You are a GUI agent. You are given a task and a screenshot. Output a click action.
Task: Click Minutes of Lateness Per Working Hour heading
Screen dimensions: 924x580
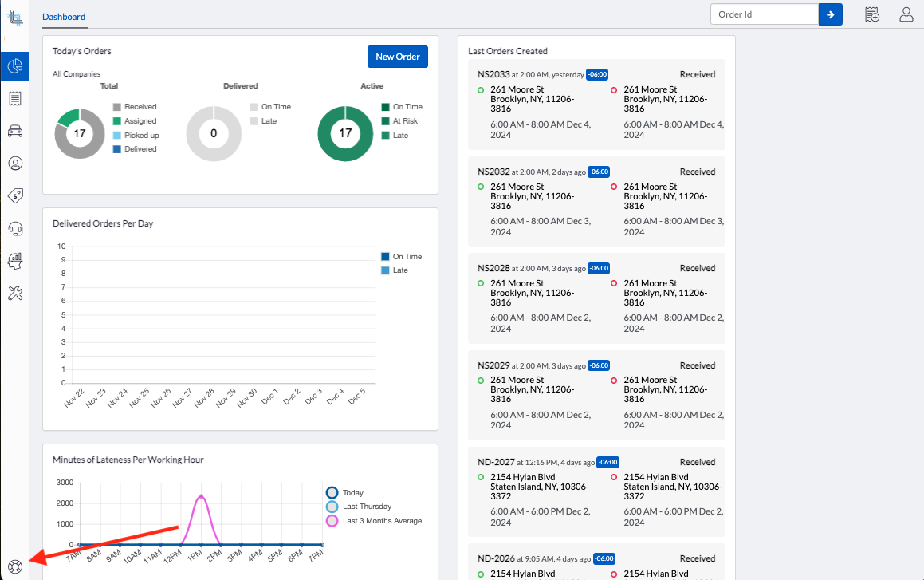(128, 460)
